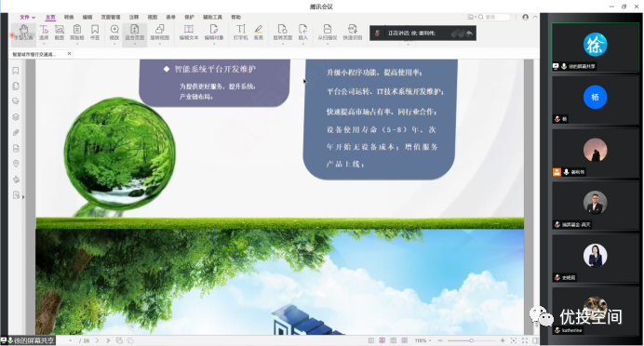Close the 智慧城市 document tab
The image size is (644, 346).
69,54
